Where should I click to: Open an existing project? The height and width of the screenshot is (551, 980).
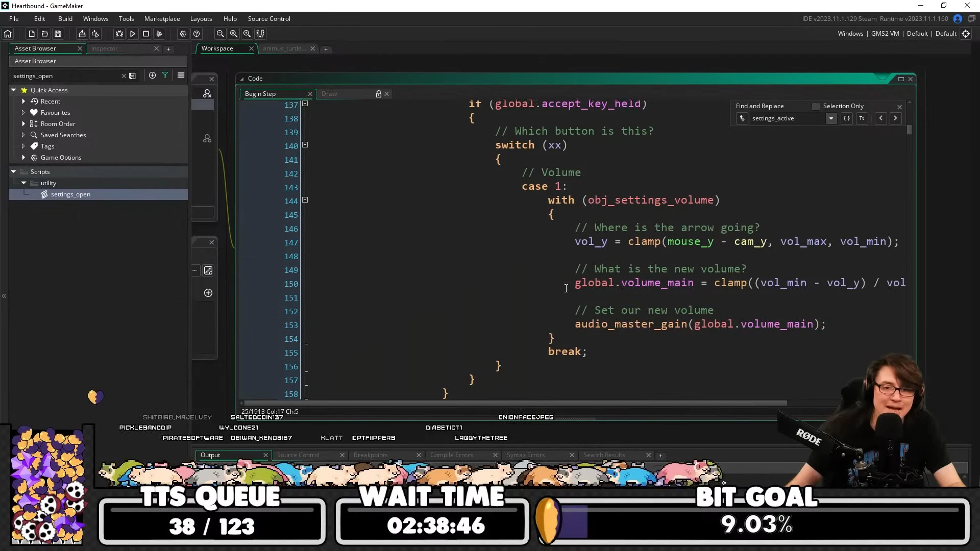pyautogui.click(x=45, y=34)
